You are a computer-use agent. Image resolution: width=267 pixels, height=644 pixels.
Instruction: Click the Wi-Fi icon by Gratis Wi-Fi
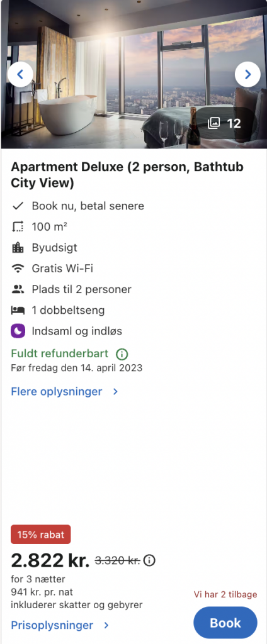pyautogui.click(x=18, y=269)
